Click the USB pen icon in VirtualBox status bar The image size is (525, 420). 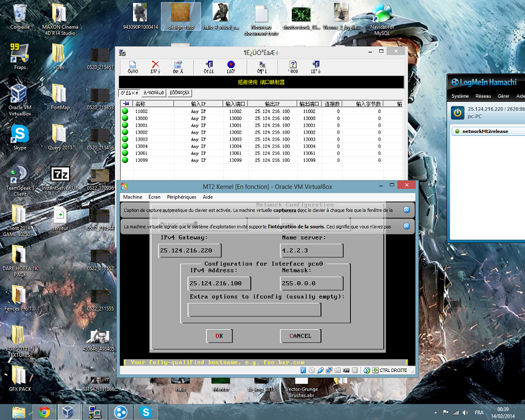coord(321,370)
